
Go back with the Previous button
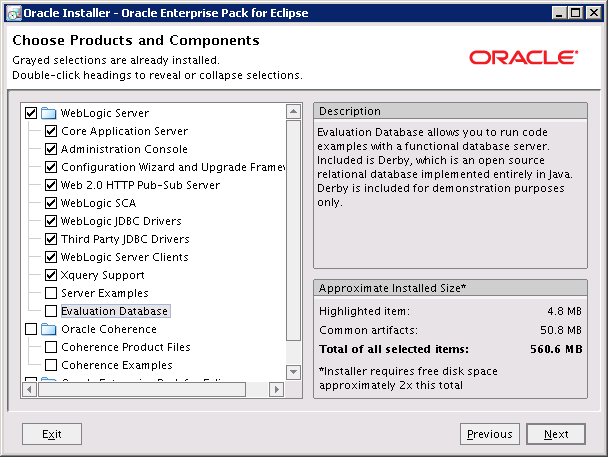click(x=490, y=434)
